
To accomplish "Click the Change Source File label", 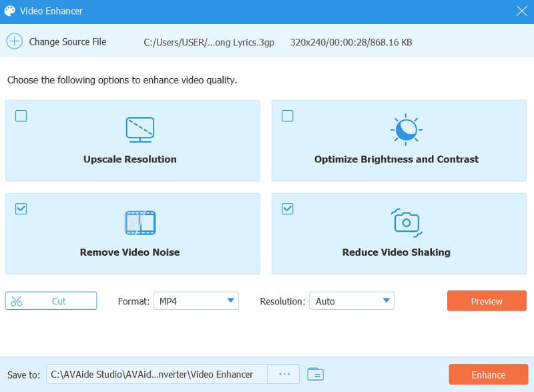I will click(x=67, y=41).
